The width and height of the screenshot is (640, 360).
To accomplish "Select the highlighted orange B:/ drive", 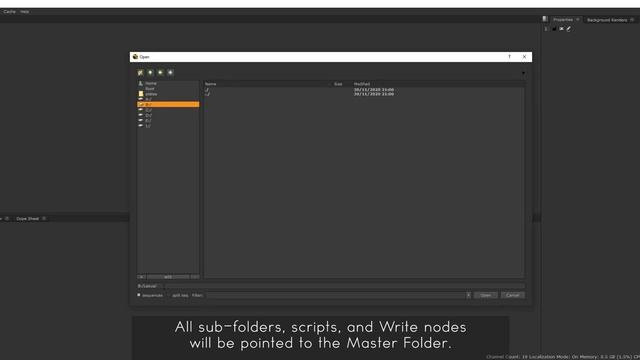I will pos(168,104).
